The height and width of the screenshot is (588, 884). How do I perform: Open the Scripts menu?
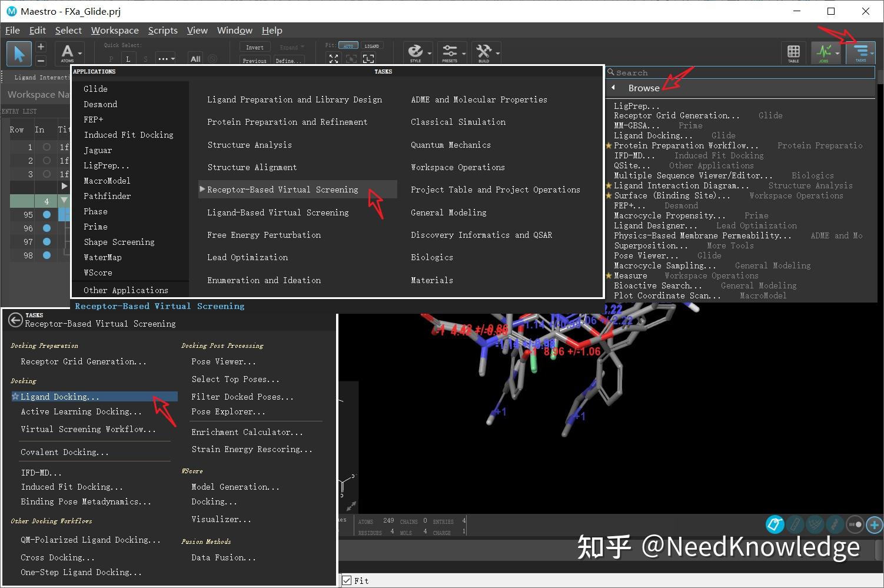click(x=162, y=30)
